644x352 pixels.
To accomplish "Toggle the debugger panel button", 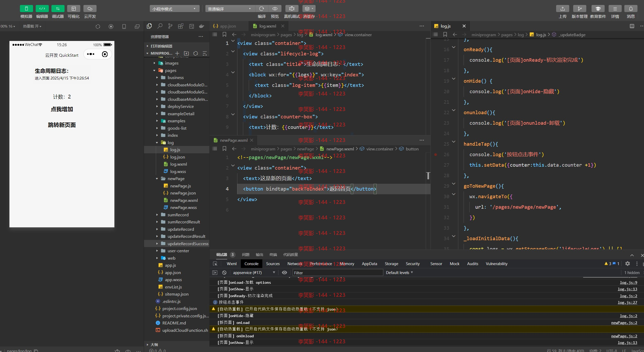I will pyautogui.click(x=58, y=9).
